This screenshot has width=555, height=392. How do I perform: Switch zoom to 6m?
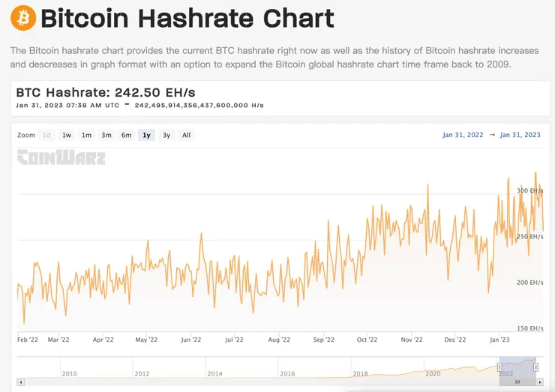tap(127, 136)
